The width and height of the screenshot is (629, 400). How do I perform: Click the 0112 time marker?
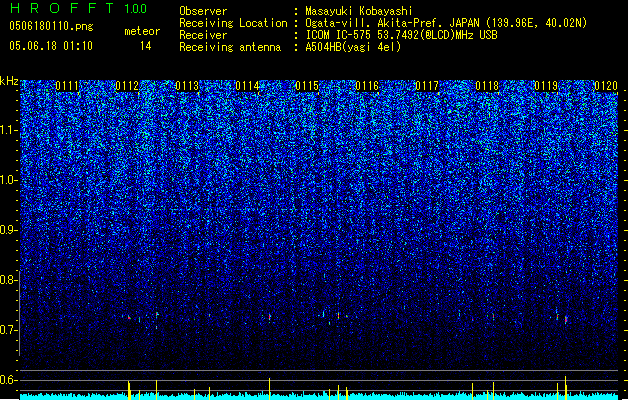pyautogui.click(x=127, y=86)
